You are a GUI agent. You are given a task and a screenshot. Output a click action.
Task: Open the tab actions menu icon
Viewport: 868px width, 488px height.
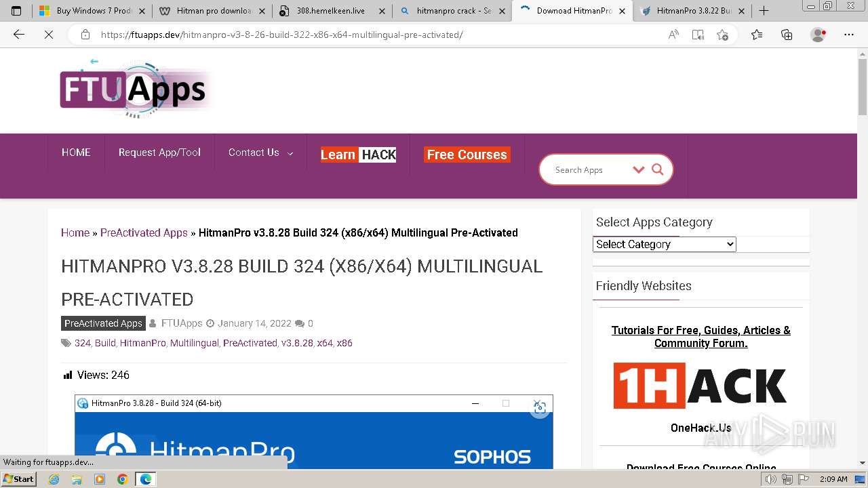(x=16, y=11)
